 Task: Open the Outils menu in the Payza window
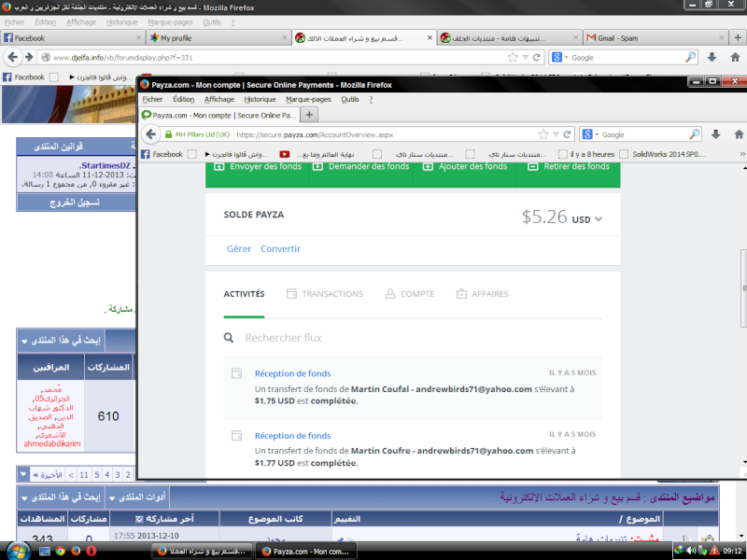(x=349, y=99)
